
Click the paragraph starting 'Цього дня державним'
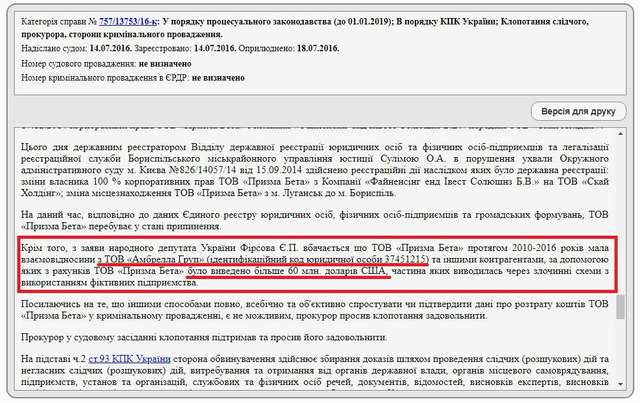tap(315, 170)
